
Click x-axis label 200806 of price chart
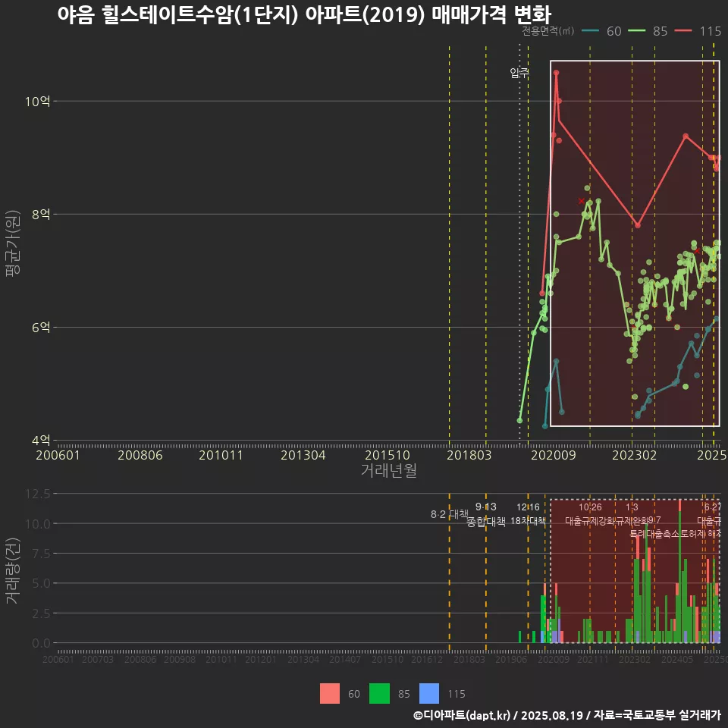140,455
